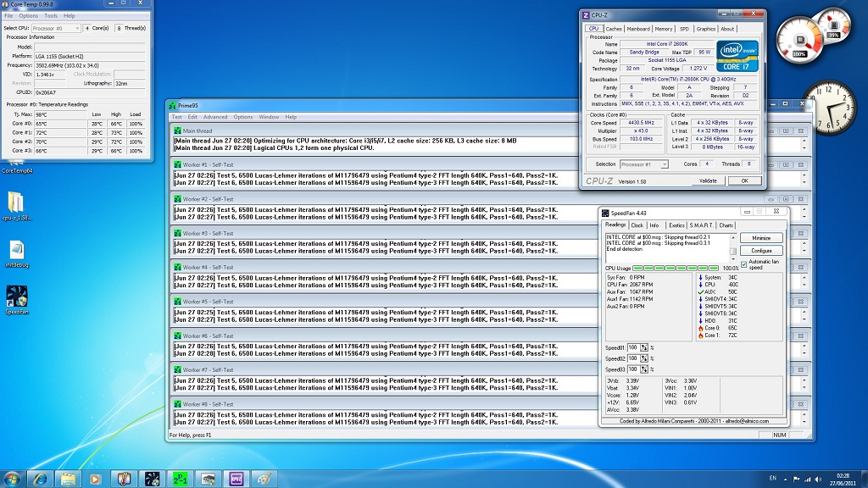Click the Speed02 percentage input field
The image size is (868, 488).
632,358
